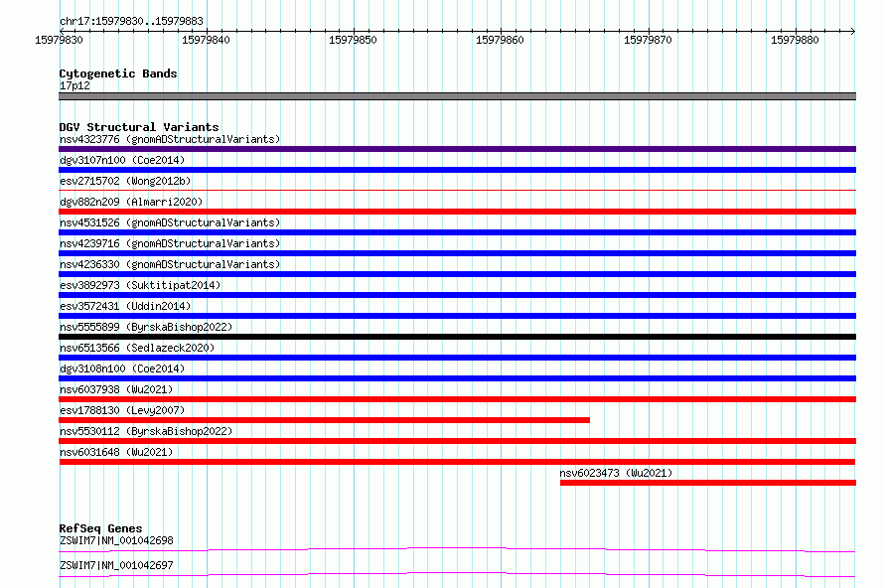Open variant label nsv4236330 (gnomADStructuralVariants)

tap(170, 264)
